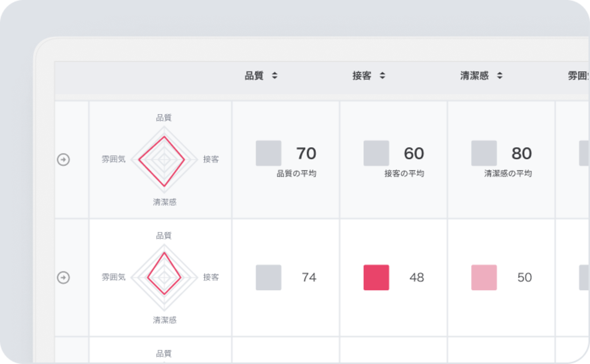Viewport: 590px width, 364px height.
Task: Click the 接客の平均 label
Action: (x=404, y=174)
